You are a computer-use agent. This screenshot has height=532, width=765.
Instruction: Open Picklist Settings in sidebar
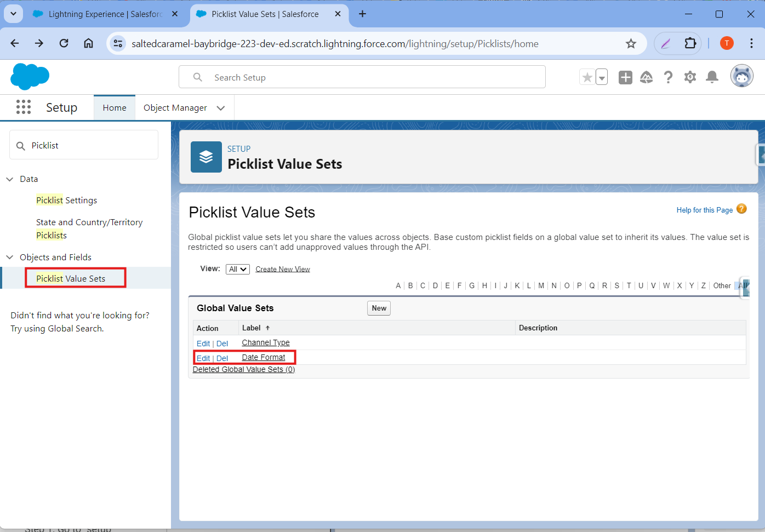click(66, 201)
